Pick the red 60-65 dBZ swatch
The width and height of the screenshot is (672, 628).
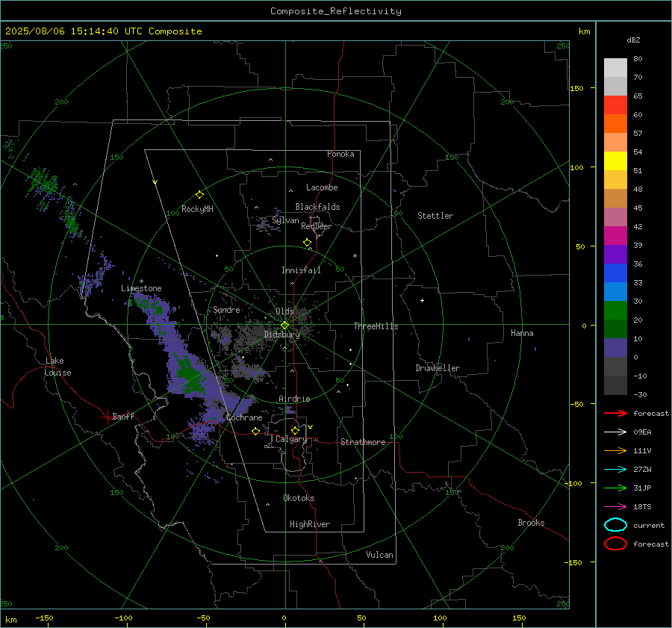click(x=615, y=105)
